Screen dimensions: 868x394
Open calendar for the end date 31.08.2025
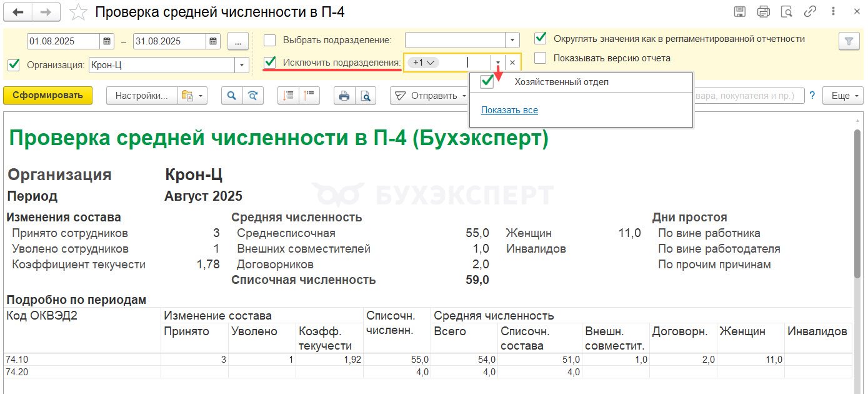tap(214, 41)
